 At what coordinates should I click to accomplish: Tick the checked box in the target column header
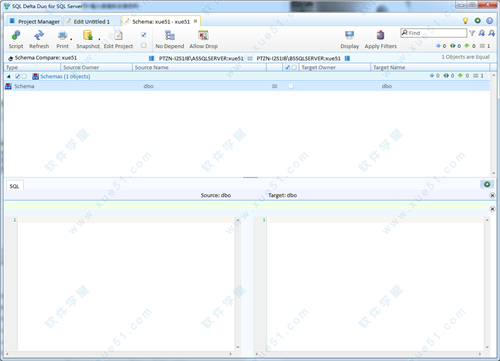pyautogui.click(x=288, y=67)
